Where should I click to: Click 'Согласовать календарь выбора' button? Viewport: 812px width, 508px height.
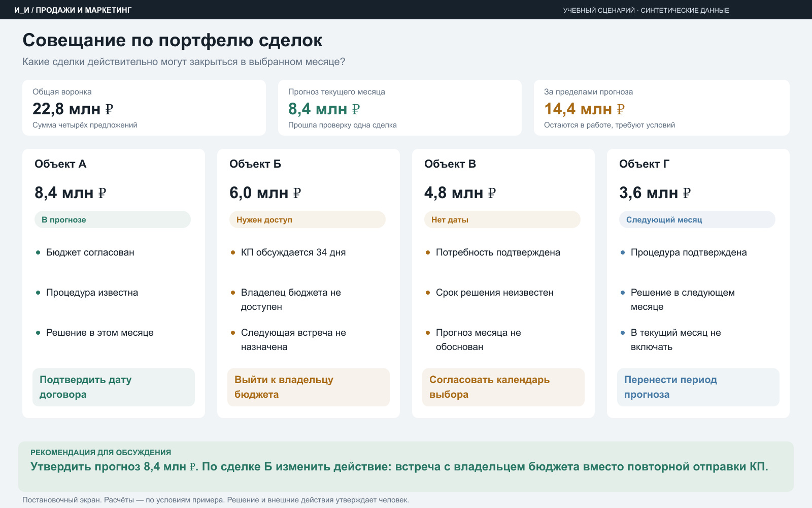coord(503,387)
